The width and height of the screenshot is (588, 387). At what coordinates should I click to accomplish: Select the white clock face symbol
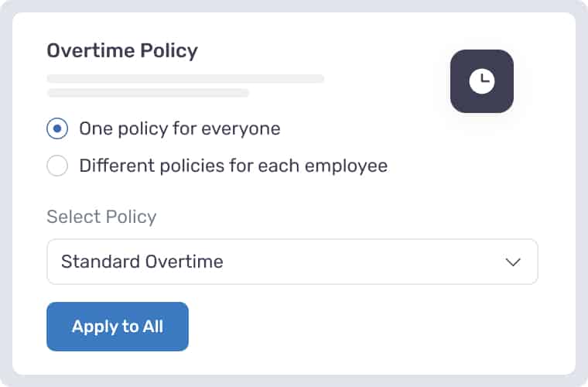point(482,81)
